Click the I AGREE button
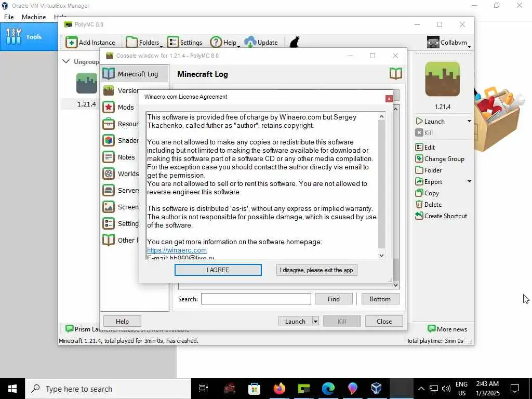 (218, 270)
